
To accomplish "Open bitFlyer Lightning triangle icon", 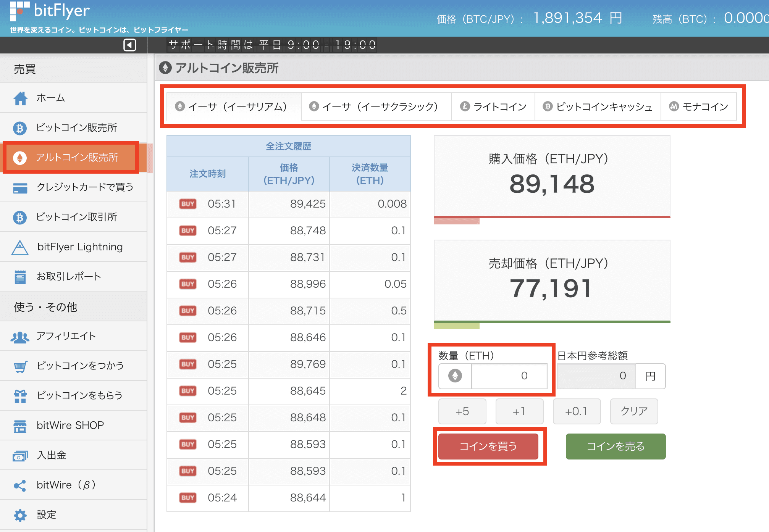I will 20,247.
